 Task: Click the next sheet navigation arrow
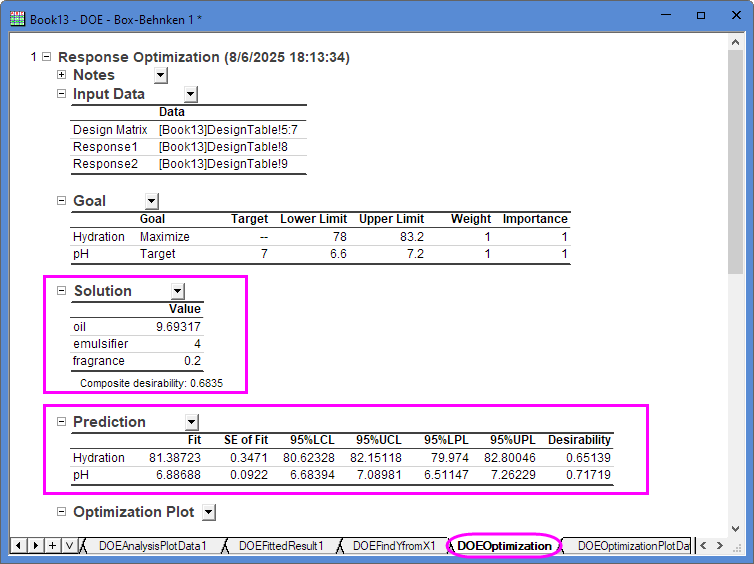click(36, 545)
